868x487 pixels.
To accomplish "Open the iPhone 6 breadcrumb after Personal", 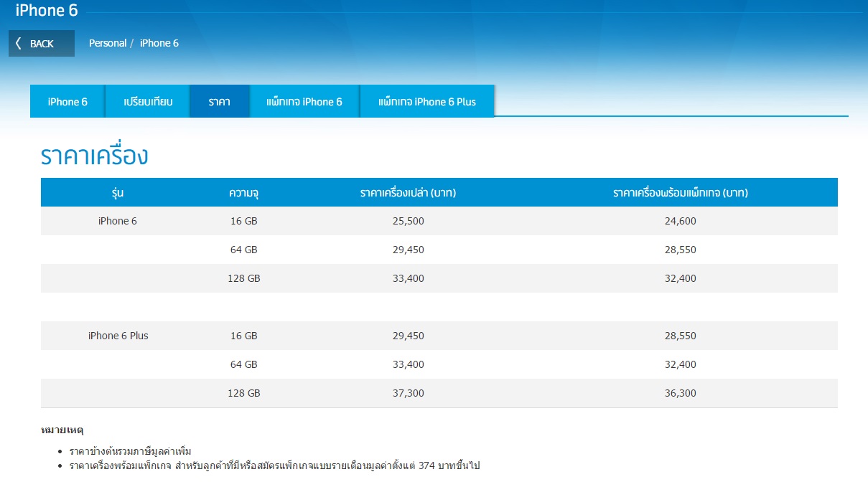I will (x=159, y=43).
